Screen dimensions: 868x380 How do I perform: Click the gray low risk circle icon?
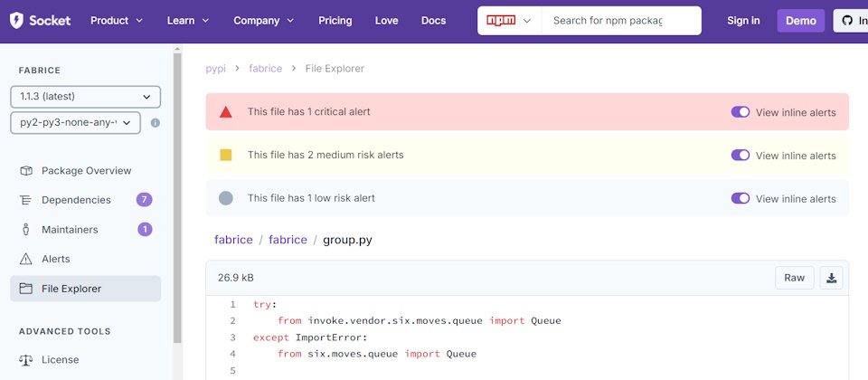click(x=225, y=198)
